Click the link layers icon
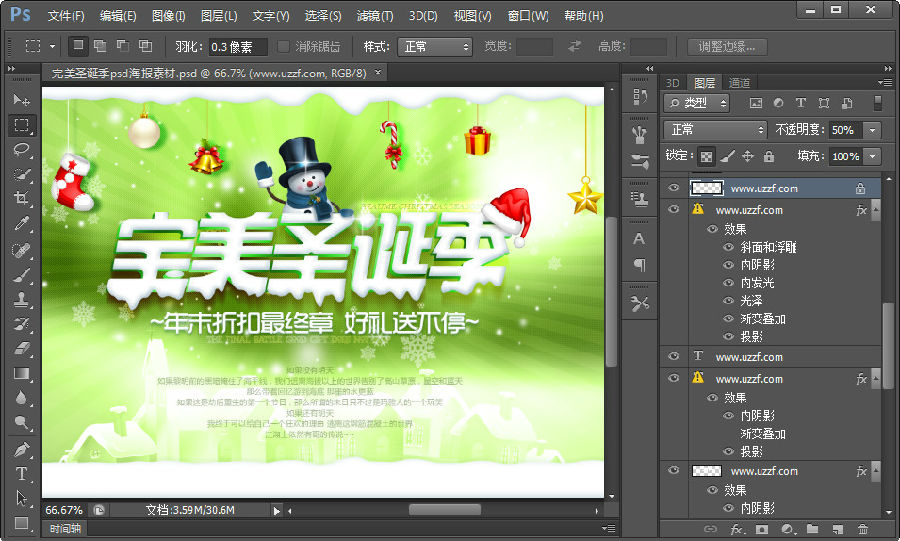Screen dimensions: 900x541 (x=711, y=529)
